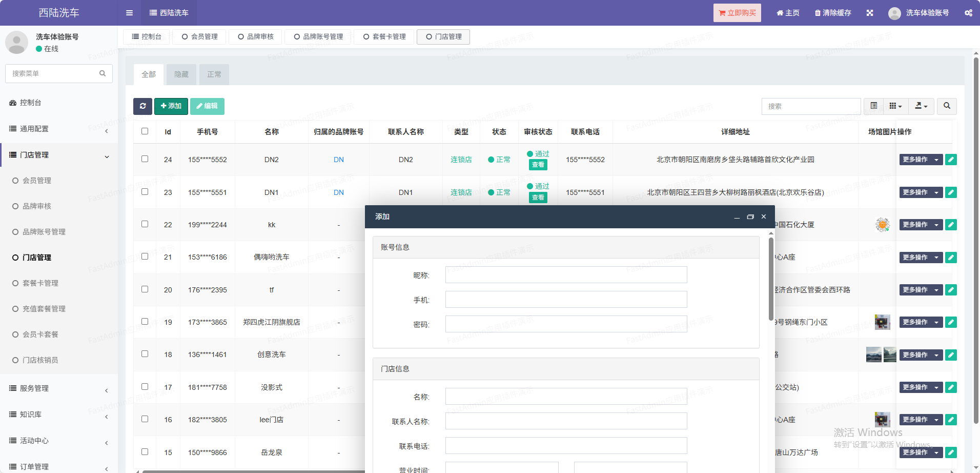Open the 品牌审核 top navigation tab
Image resolution: width=980 pixels, height=473 pixels.
click(255, 37)
